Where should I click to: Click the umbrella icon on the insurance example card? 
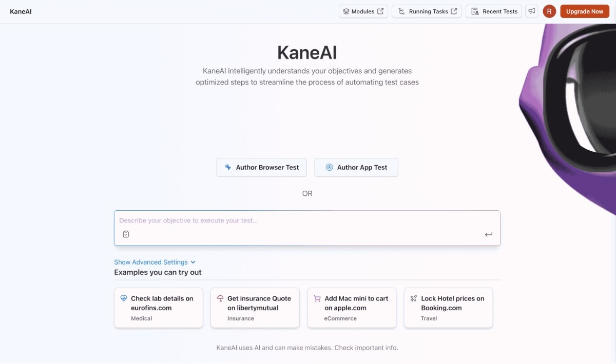pyautogui.click(x=220, y=298)
